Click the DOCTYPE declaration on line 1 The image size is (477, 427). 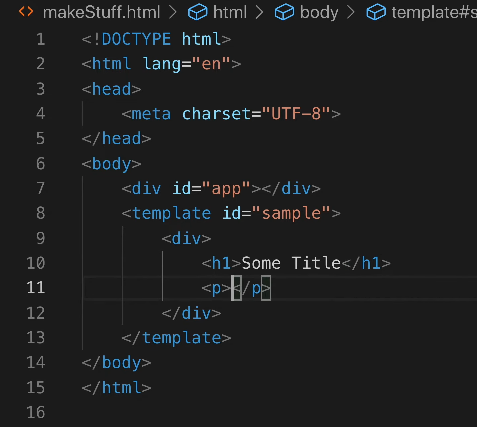coord(156,39)
